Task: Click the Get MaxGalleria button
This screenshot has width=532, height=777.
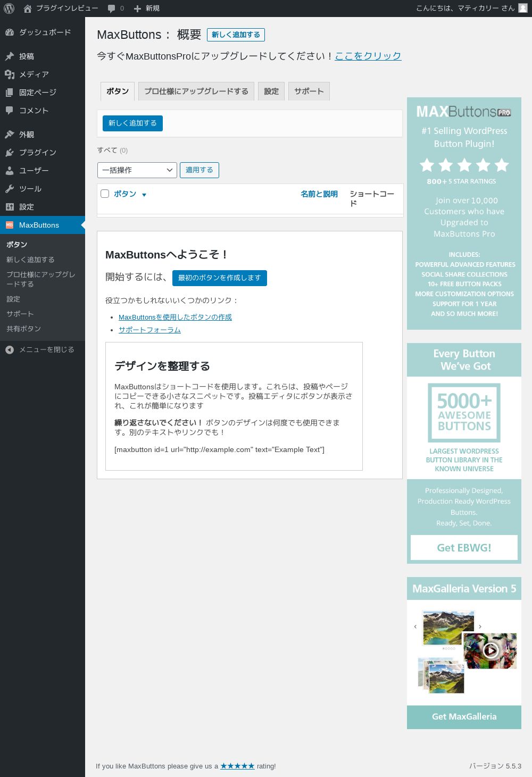Action: (x=464, y=717)
